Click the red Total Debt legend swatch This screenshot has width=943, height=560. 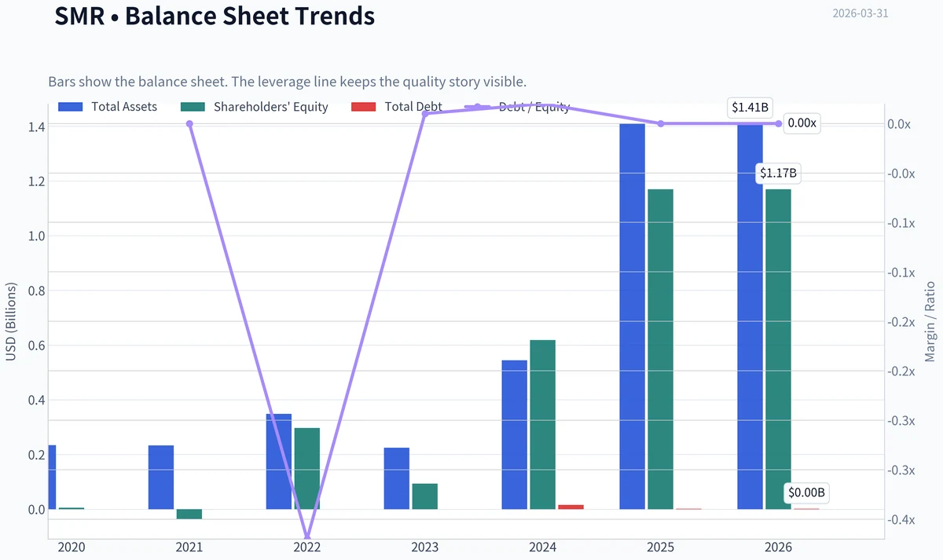[363, 107]
